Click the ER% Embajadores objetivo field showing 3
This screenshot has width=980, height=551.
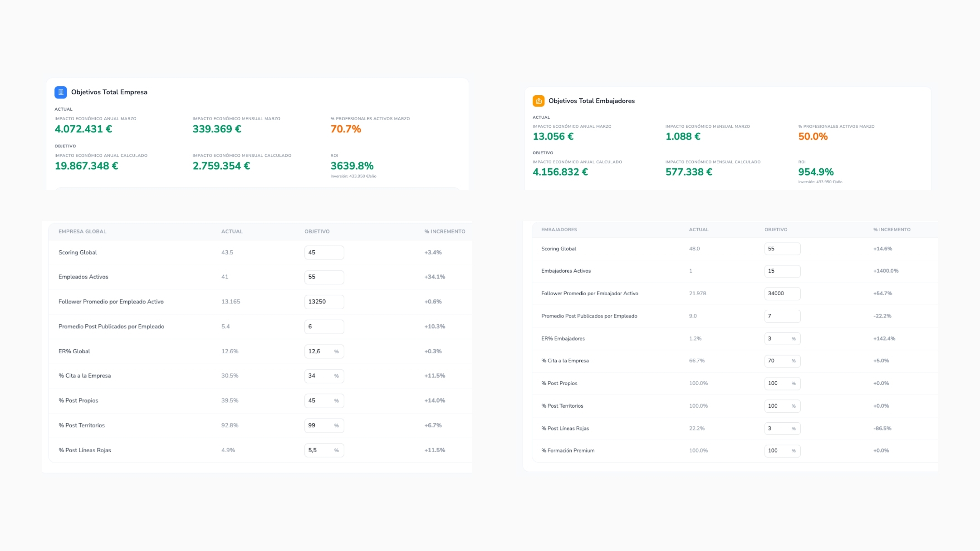coord(778,339)
